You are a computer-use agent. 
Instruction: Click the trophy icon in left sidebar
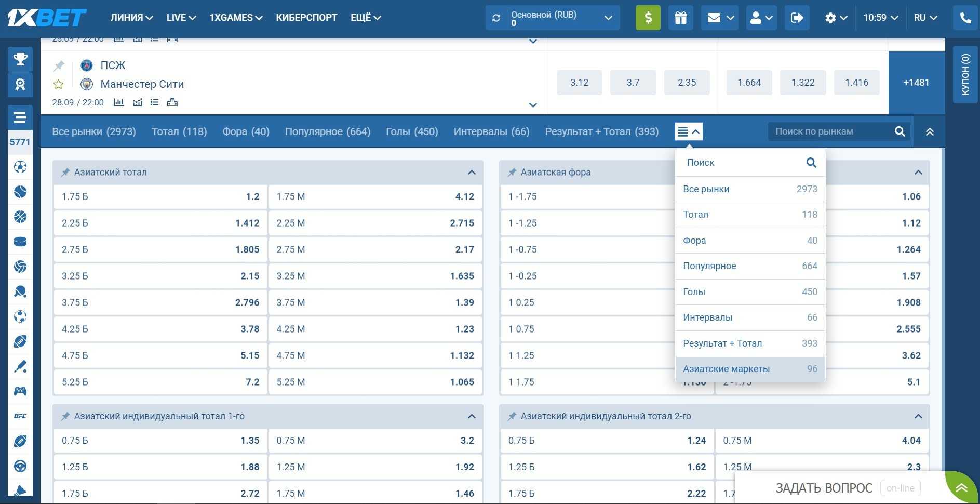point(20,59)
